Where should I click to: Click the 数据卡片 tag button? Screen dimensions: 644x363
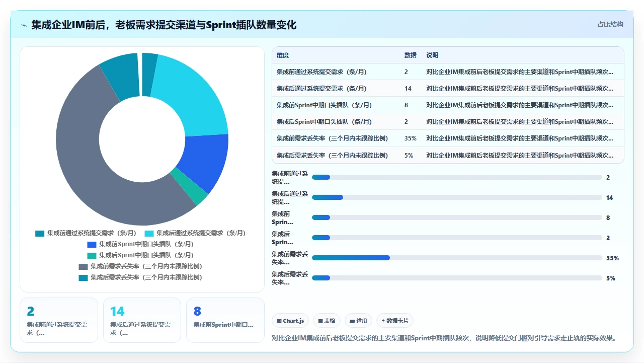(x=395, y=321)
